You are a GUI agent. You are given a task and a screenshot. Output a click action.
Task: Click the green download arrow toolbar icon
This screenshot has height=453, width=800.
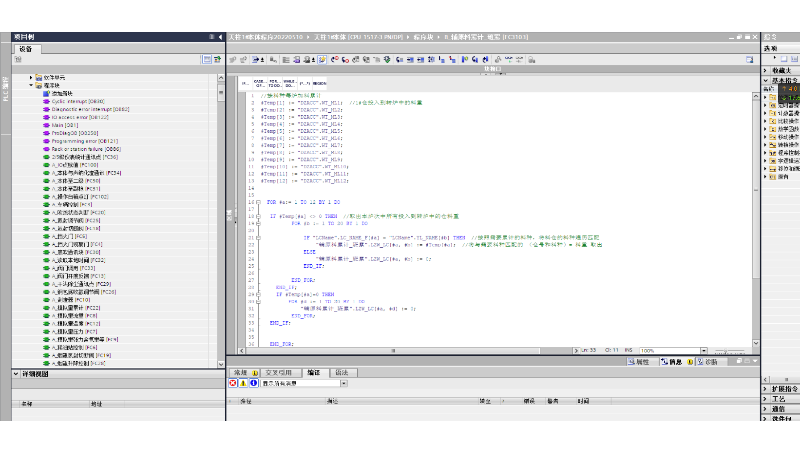click(x=387, y=60)
